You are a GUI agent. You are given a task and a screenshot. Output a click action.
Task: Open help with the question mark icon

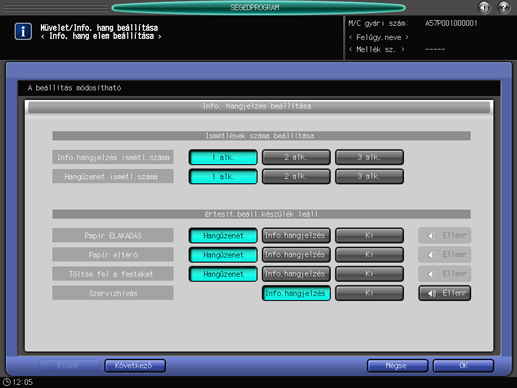click(x=504, y=7)
